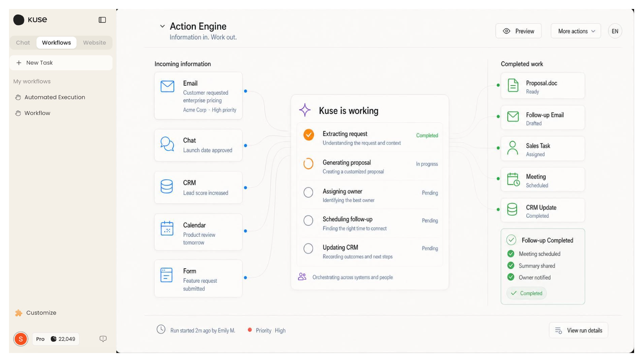This screenshot has height=362, width=644.
Task: Click the sparkle icon next to Kuse is working
Action: click(305, 110)
